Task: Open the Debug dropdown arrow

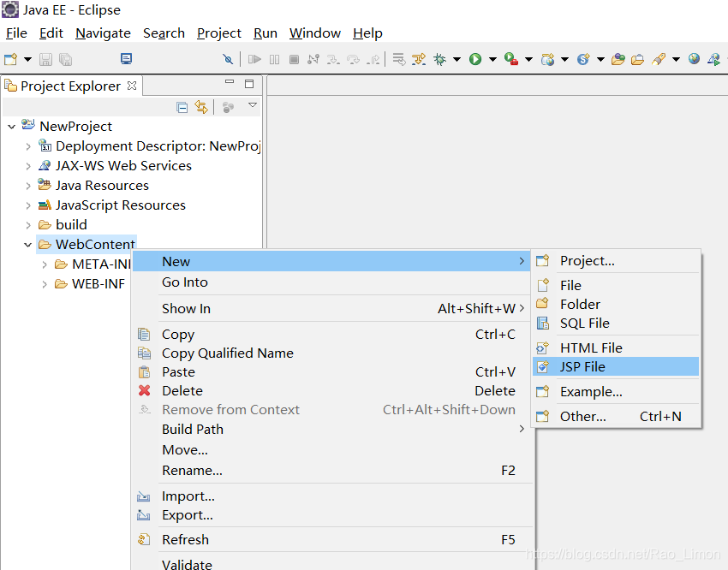Action: (456, 59)
